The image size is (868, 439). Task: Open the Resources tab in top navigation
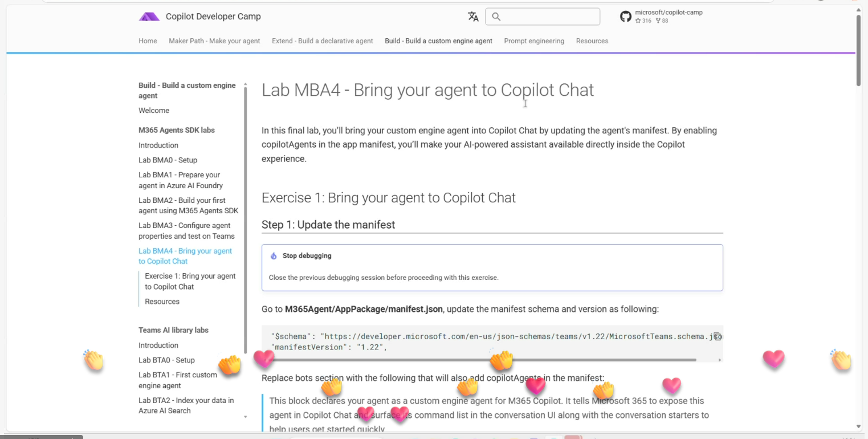pyautogui.click(x=592, y=41)
